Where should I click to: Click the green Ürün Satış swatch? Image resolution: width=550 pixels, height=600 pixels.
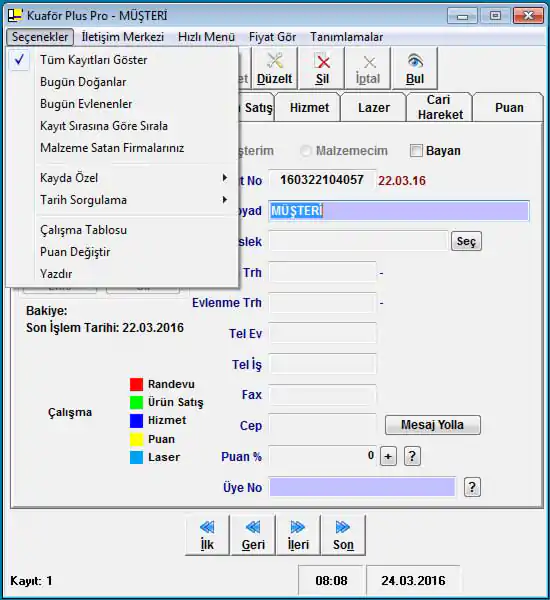coord(136,402)
